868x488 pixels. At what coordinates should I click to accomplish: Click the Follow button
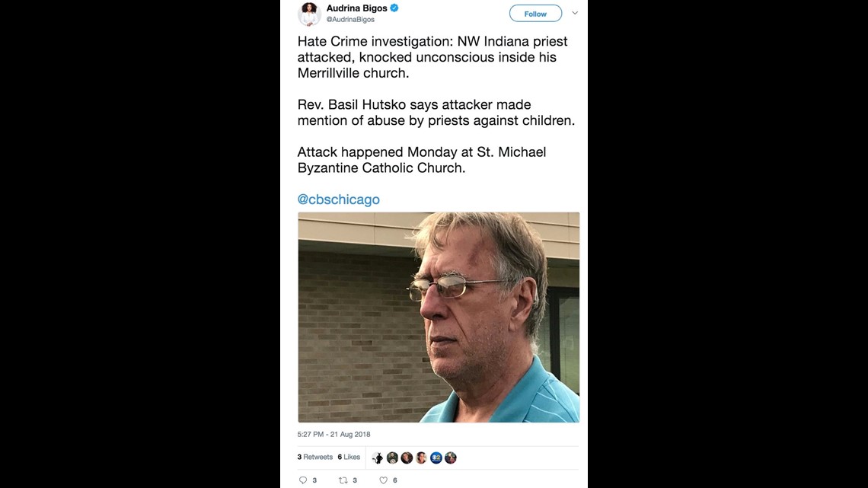coord(535,14)
